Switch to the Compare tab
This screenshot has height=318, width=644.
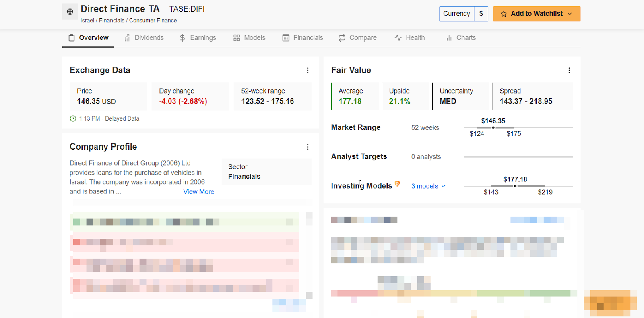[357, 38]
